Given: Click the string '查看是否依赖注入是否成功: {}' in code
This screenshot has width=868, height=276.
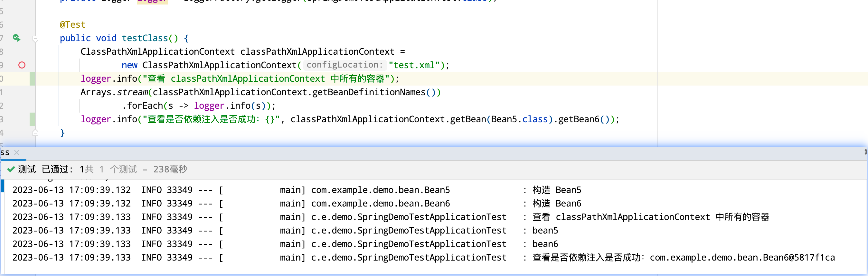Looking at the screenshot, I should pyautogui.click(x=211, y=119).
